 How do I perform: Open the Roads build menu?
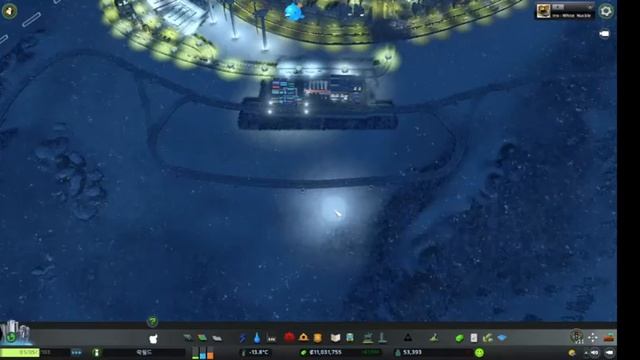[x=153, y=338]
